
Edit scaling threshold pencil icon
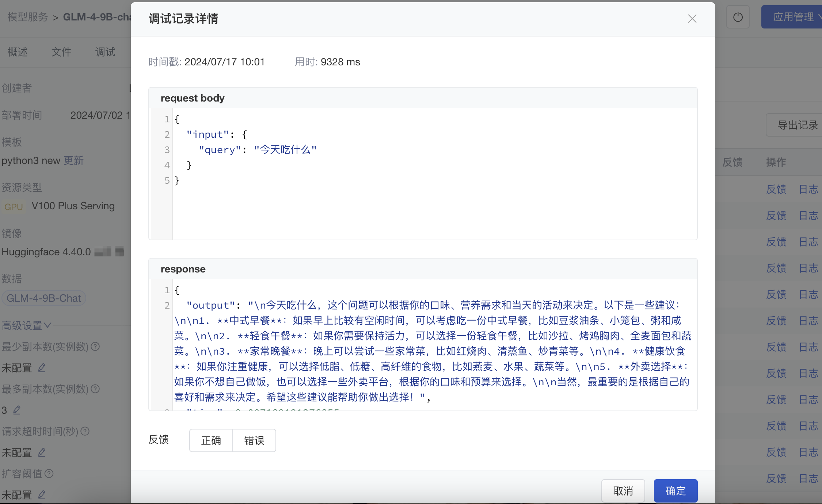(42, 495)
